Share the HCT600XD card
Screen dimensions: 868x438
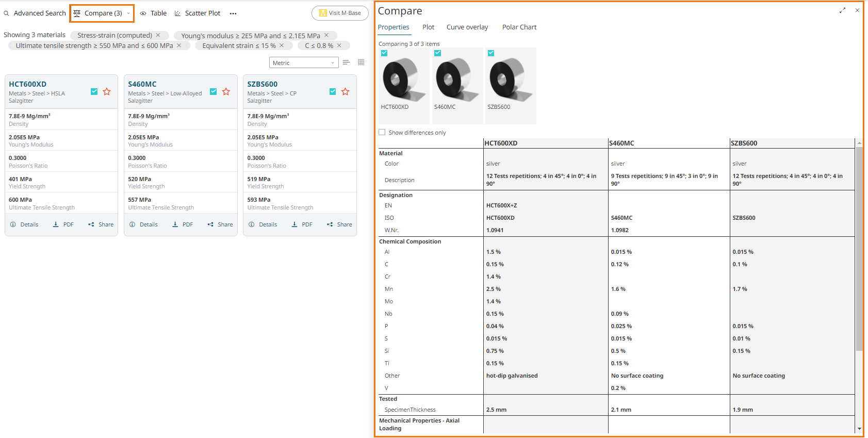[101, 224]
